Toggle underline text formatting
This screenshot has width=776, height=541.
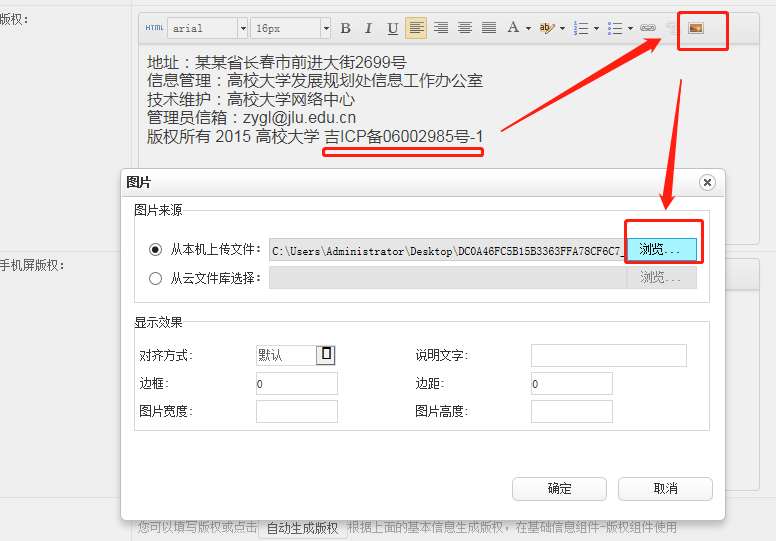pos(392,28)
